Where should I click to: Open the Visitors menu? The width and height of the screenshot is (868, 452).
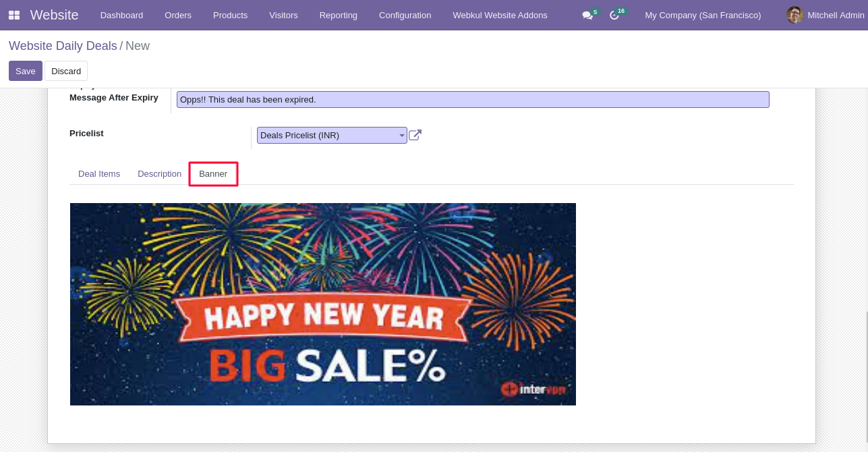click(283, 15)
